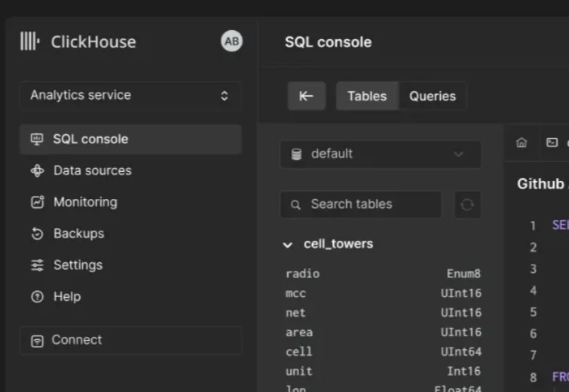Open the AB user avatar menu
This screenshot has width=569, height=392.
231,41
